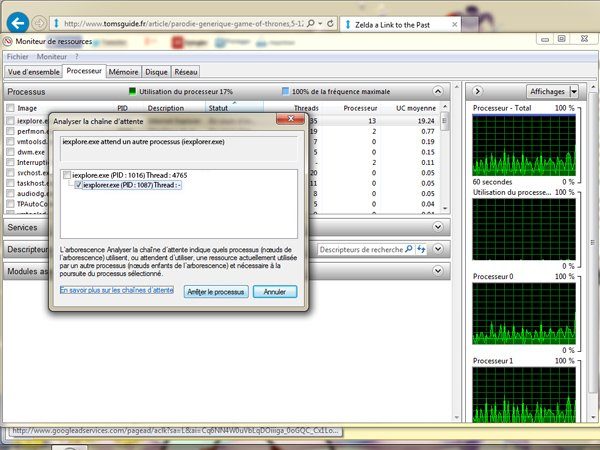Screen dimensions: 600x450
Task: Sort by Threads column header
Action: click(306, 108)
